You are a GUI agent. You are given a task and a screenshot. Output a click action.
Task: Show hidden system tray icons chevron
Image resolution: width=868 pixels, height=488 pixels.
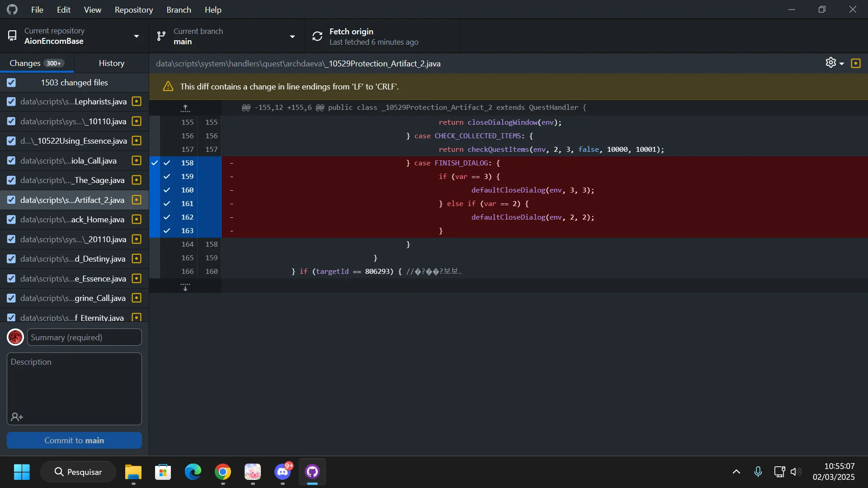click(736, 472)
